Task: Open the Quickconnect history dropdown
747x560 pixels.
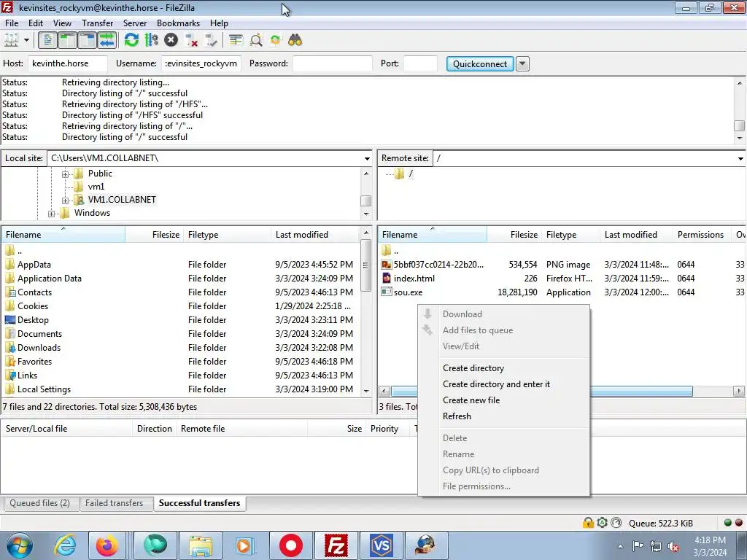Action: [522, 64]
